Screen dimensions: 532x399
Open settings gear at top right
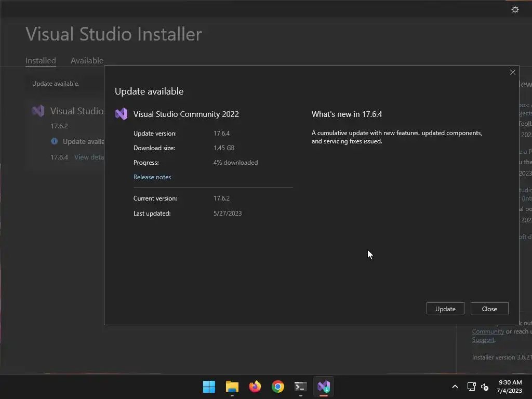[515, 9]
